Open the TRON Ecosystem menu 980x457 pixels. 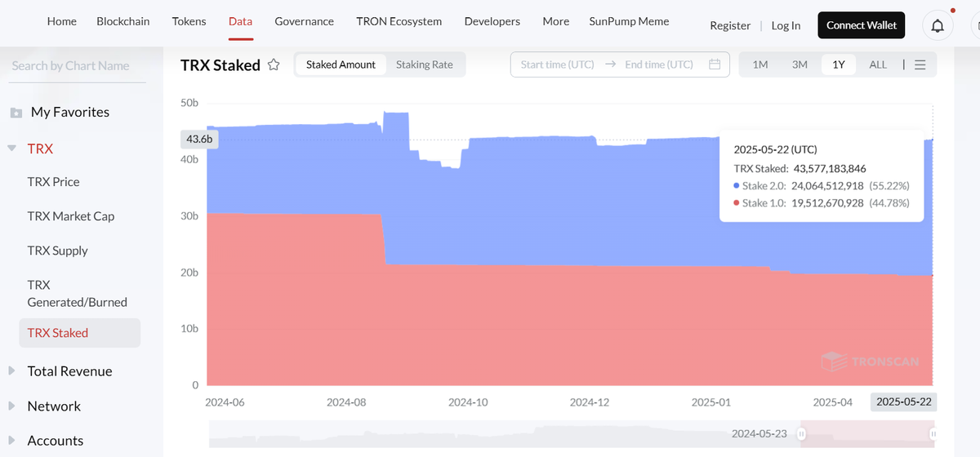click(x=399, y=21)
